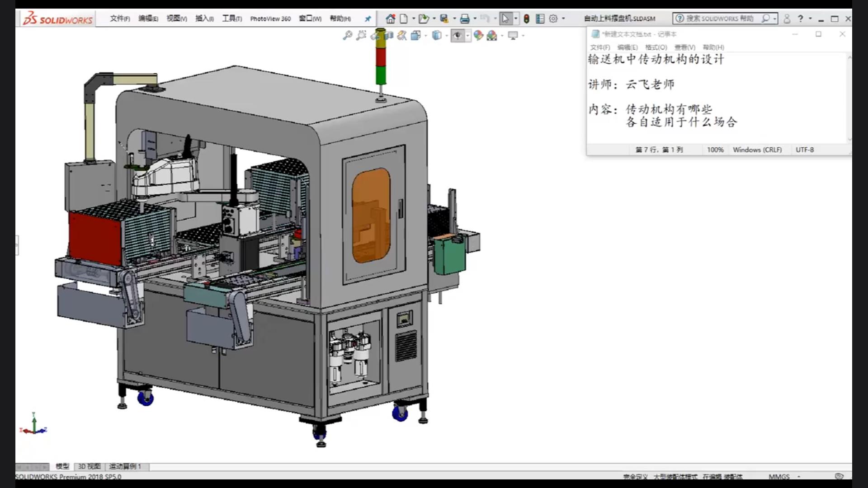Open the PhotoView 360 menu
The width and height of the screenshot is (868, 488).
point(270,19)
